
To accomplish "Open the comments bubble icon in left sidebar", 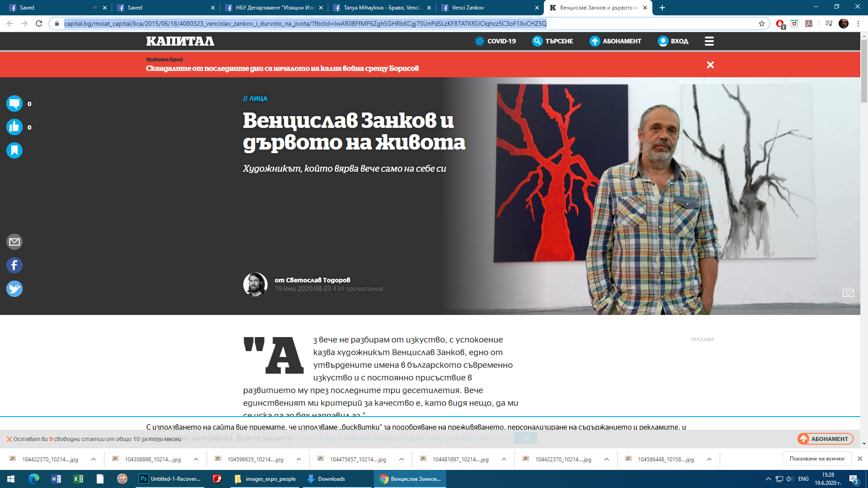I will click(14, 103).
